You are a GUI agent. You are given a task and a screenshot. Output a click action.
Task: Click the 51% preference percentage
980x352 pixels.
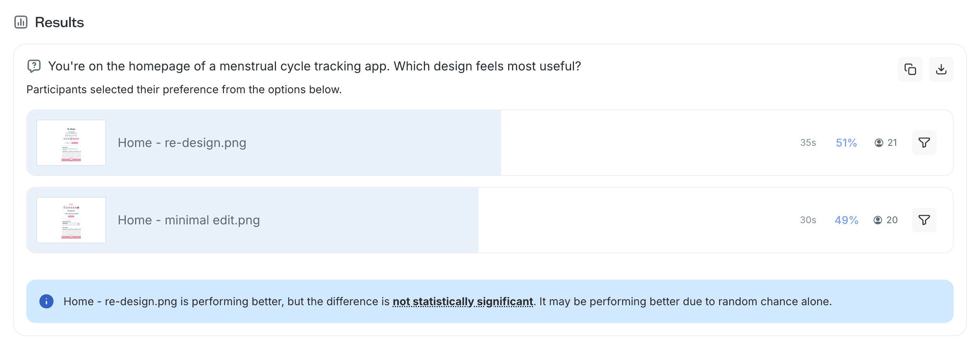coord(846,143)
